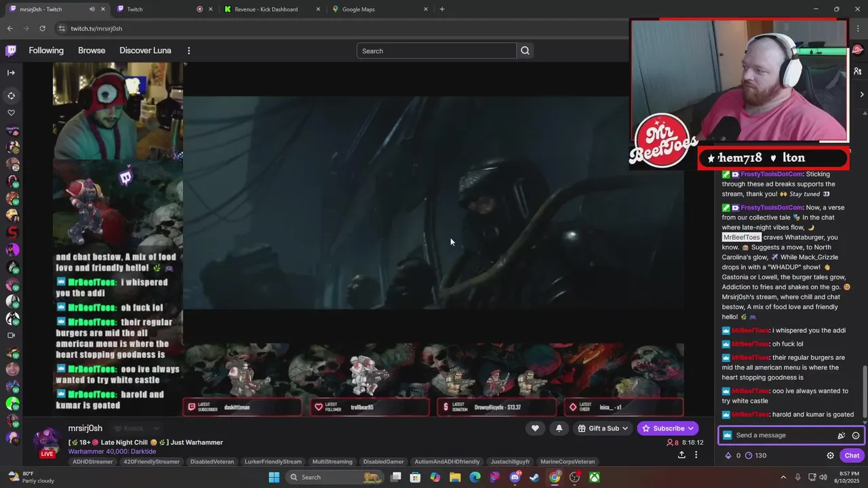Image resolution: width=868 pixels, height=488 pixels.
Task: Click the MrBeefToes mention in chat
Action: pos(742,237)
